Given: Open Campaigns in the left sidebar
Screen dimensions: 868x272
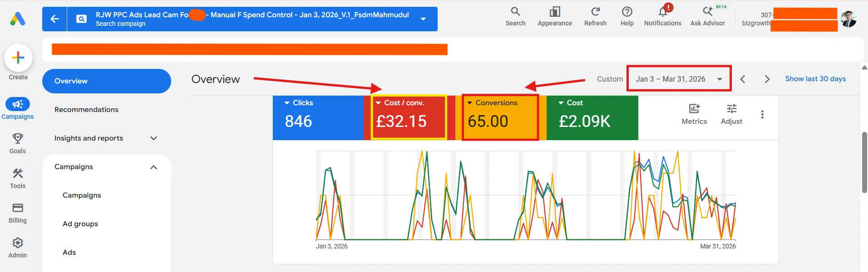Looking at the screenshot, I should pyautogui.click(x=18, y=109).
